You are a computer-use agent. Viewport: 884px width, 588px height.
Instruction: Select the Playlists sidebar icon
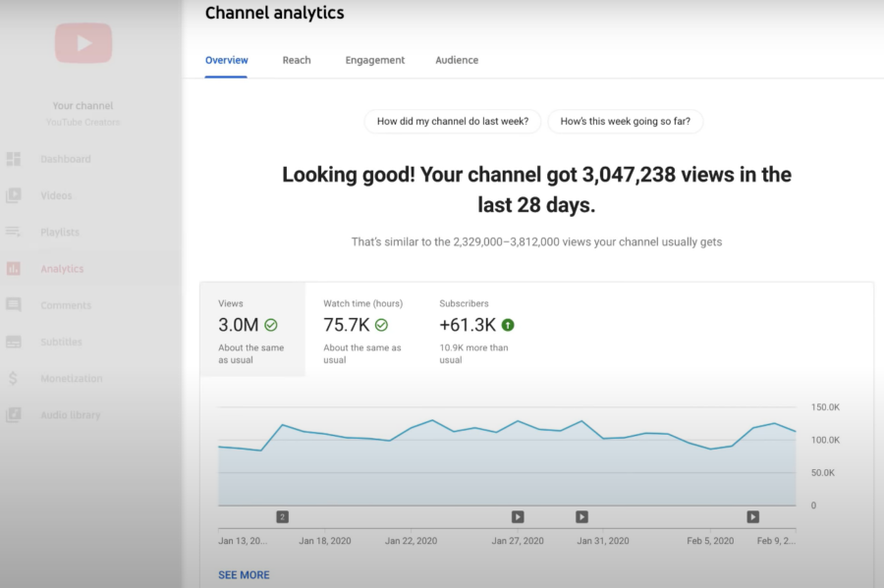tap(14, 232)
